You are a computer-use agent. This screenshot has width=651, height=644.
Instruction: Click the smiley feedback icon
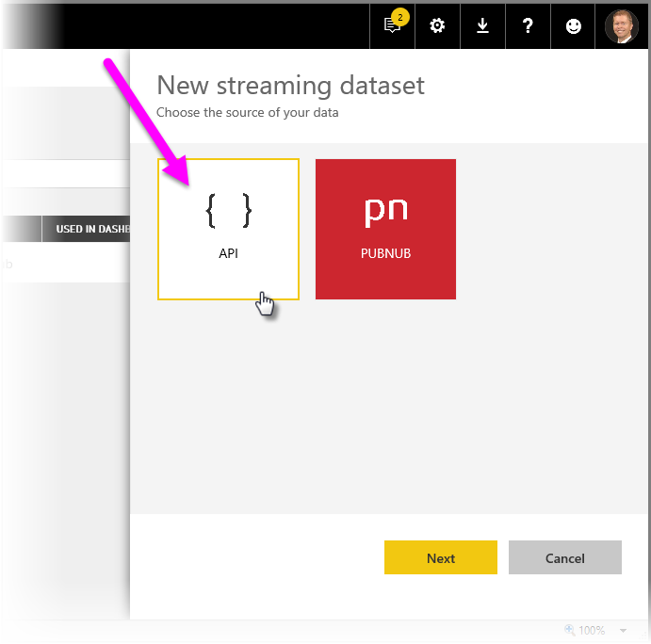point(573,25)
